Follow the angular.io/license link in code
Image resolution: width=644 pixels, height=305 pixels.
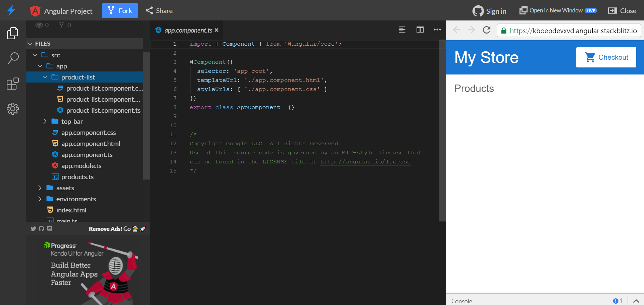click(365, 161)
